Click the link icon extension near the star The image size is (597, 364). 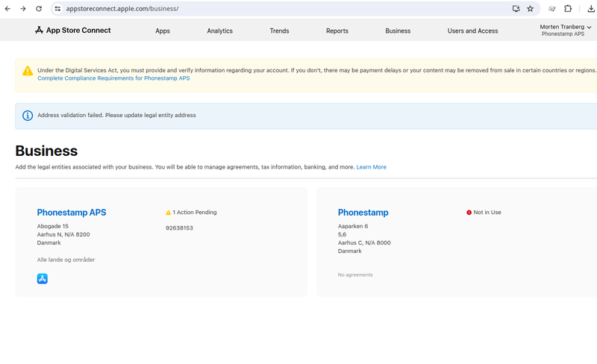pyautogui.click(x=551, y=8)
